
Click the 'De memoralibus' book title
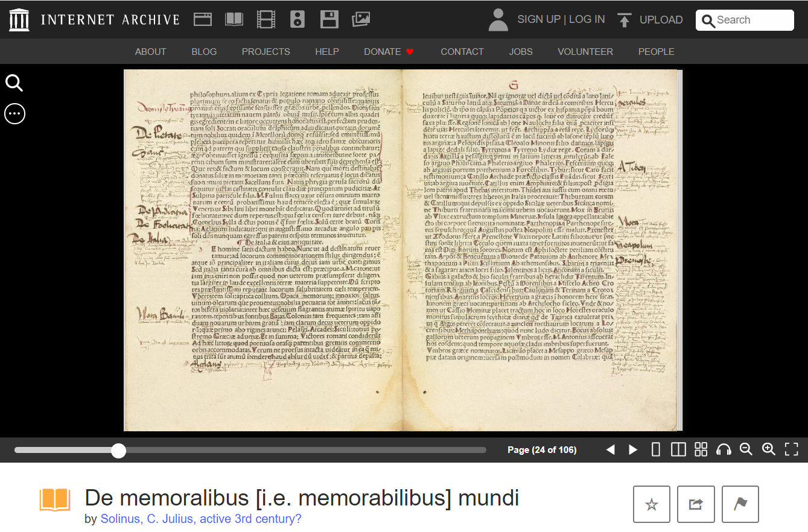pos(302,498)
